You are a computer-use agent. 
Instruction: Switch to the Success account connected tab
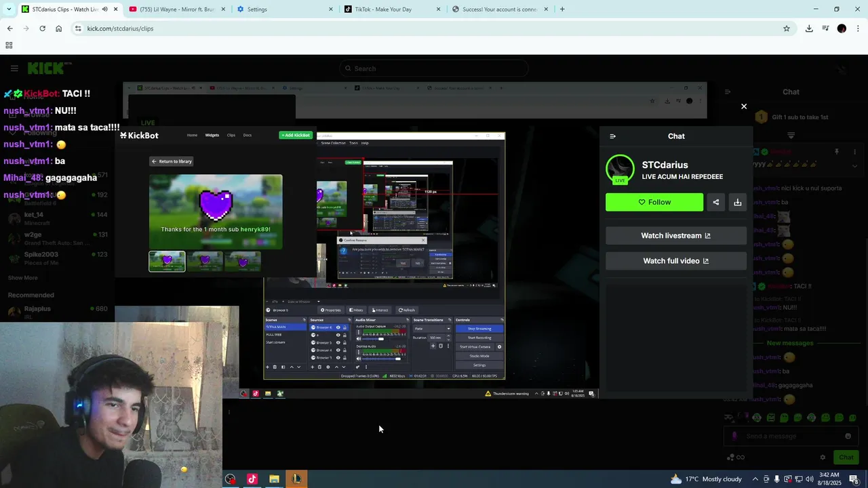pos(499,9)
